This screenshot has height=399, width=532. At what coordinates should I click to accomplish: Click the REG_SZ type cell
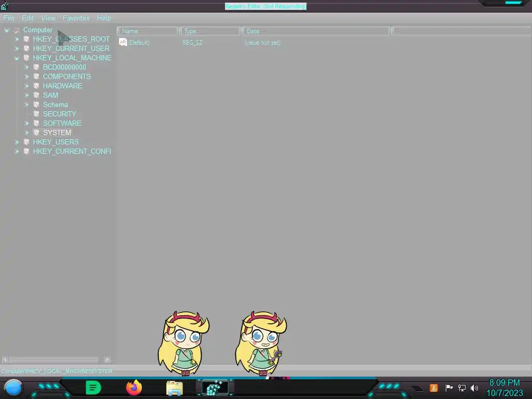(x=192, y=43)
